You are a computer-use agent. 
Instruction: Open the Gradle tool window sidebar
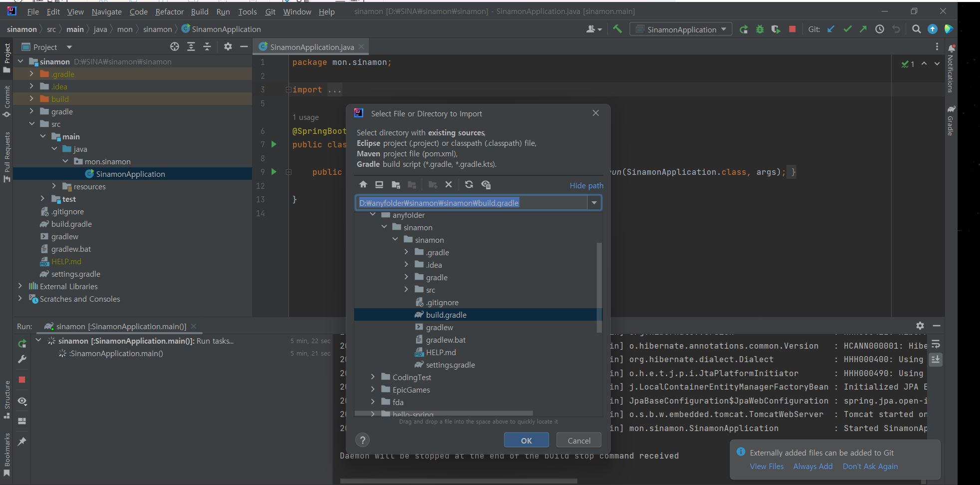tap(951, 120)
